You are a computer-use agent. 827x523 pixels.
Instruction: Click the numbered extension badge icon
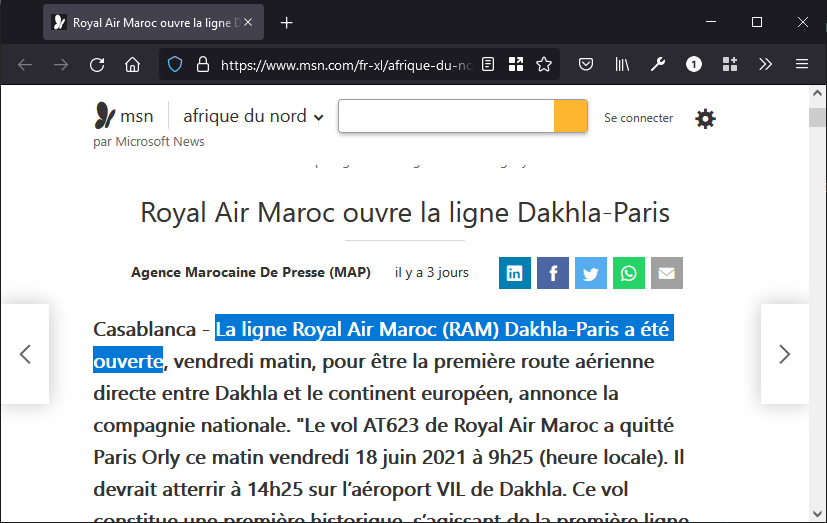(x=694, y=64)
